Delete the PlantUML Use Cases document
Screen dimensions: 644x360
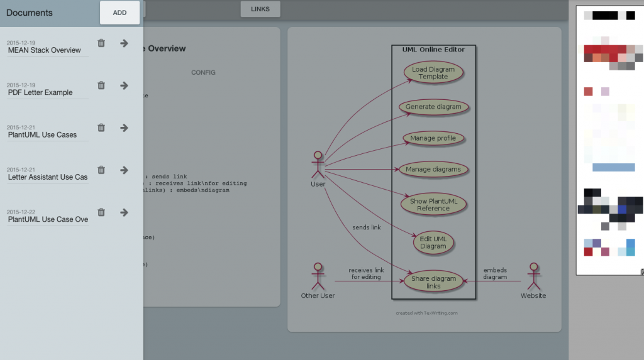click(x=101, y=128)
